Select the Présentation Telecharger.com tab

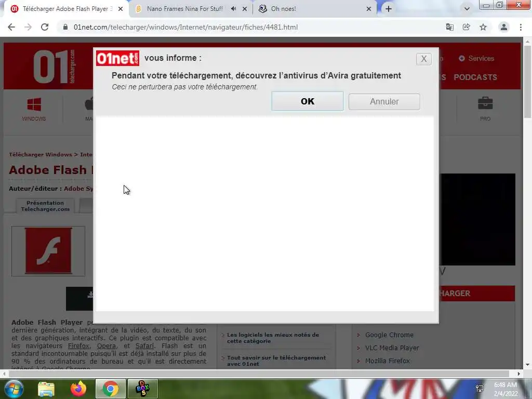click(45, 206)
